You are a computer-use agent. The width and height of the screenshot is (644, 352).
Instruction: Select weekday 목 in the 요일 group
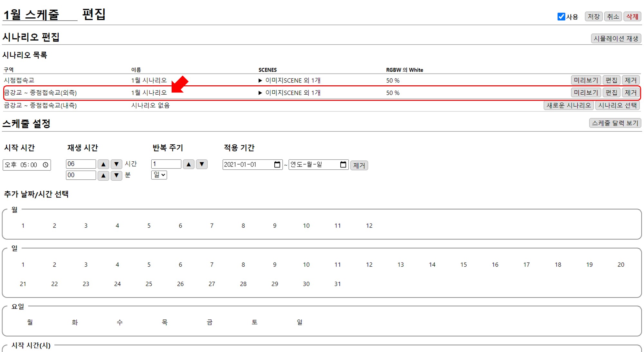(165, 322)
